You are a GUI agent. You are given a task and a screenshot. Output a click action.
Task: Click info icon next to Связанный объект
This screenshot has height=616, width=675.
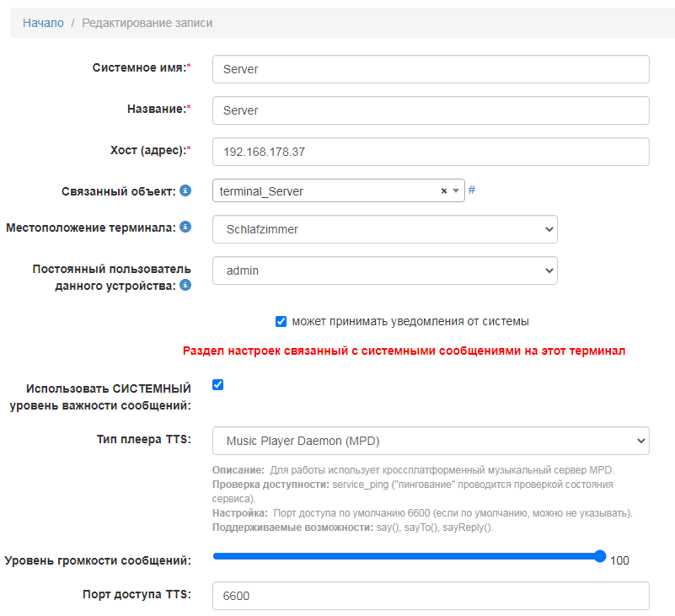[185, 191]
